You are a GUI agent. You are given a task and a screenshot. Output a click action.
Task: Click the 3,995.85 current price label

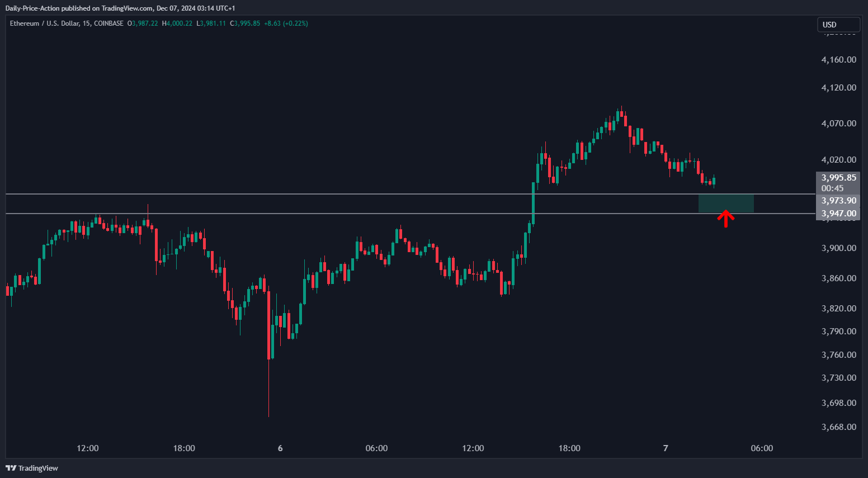coord(838,178)
